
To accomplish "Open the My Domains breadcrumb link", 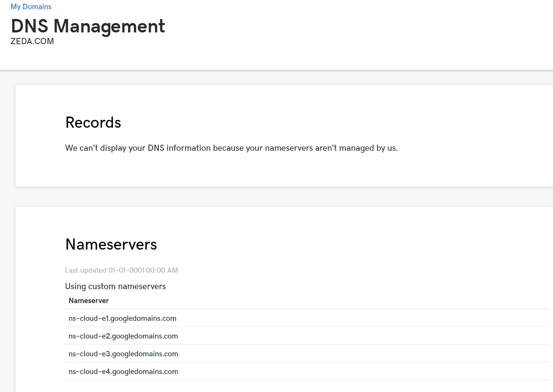I will pyautogui.click(x=31, y=7).
